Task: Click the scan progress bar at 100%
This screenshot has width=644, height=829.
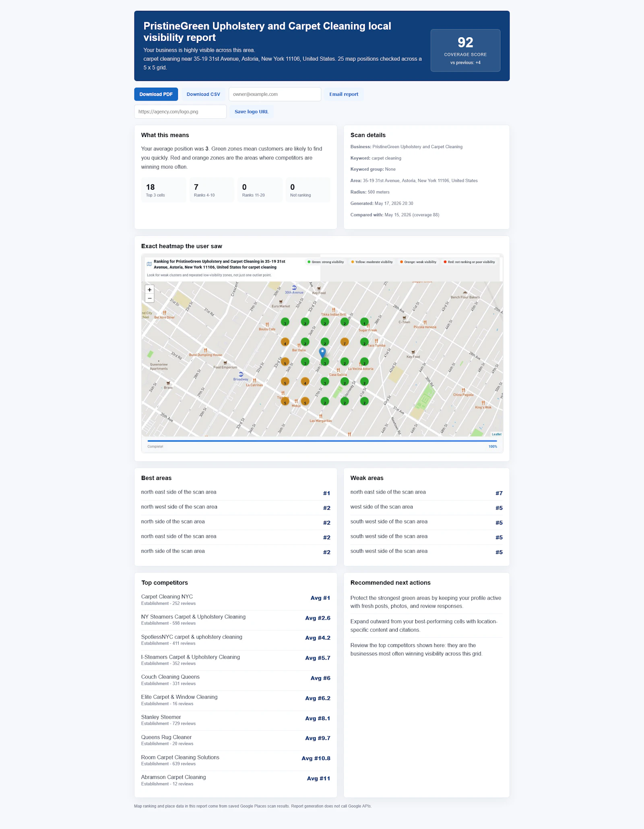Action: coord(322,441)
